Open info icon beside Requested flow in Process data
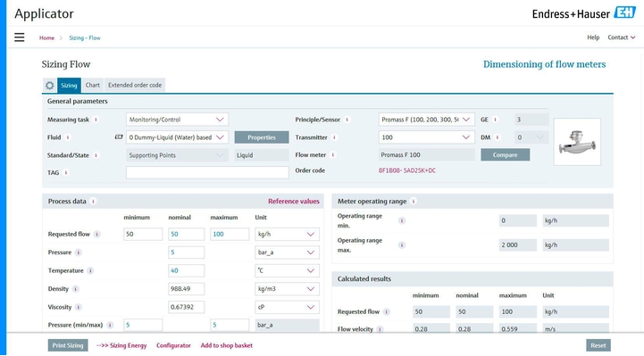The image size is (644, 356). [x=97, y=234]
